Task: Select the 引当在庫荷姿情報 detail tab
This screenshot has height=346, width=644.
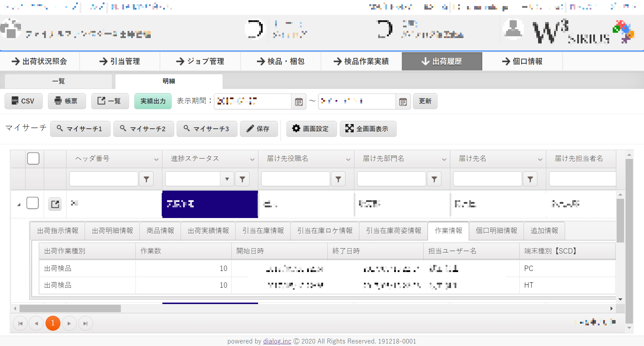Action: [393, 231]
